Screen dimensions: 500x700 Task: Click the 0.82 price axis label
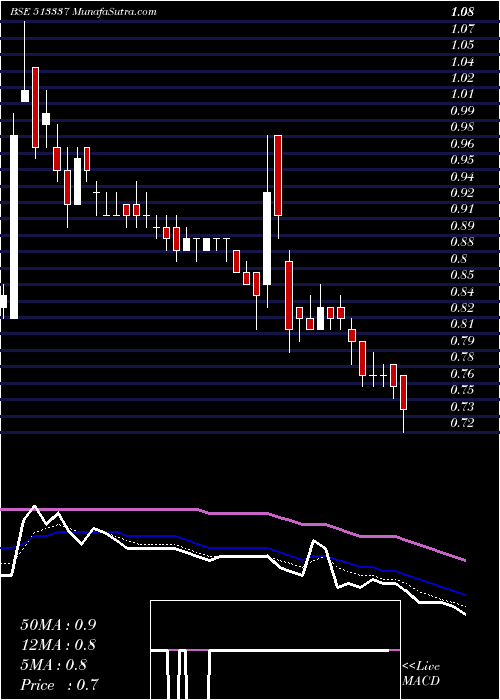[x=462, y=307]
